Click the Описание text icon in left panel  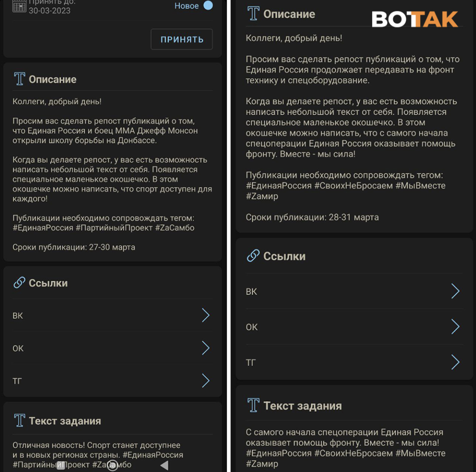click(19, 79)
